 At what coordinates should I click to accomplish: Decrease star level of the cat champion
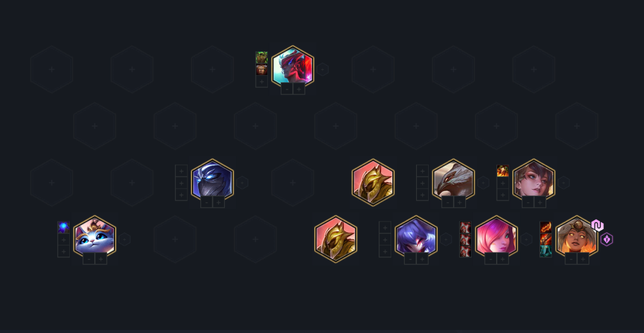tap(89, 258)
